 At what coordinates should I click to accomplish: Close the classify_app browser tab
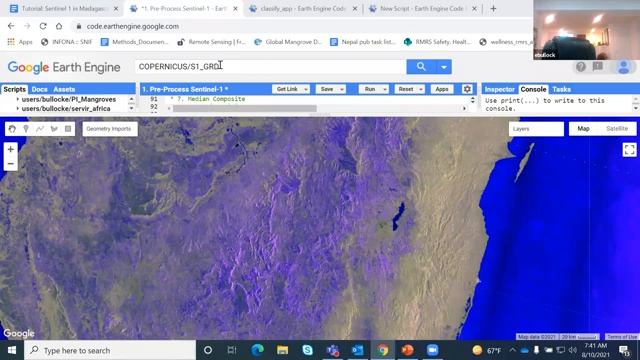click(355, 9)
